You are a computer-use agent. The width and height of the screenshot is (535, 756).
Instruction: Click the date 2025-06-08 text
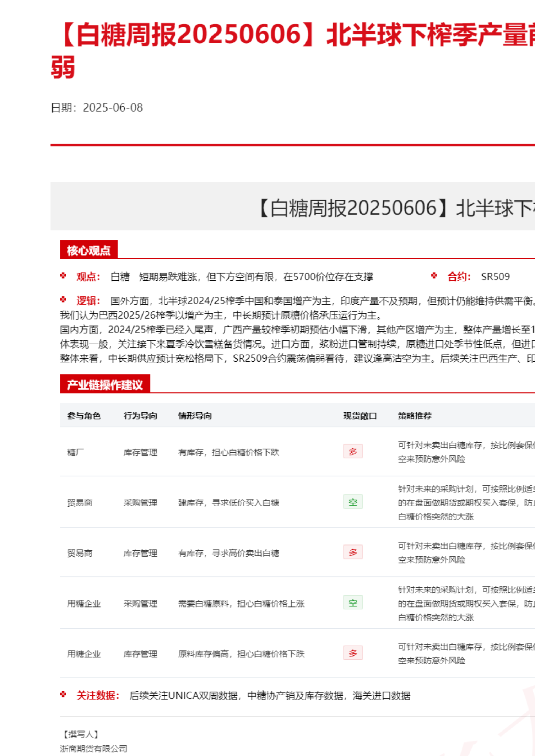pyautogui.click(x=113, y=108)
